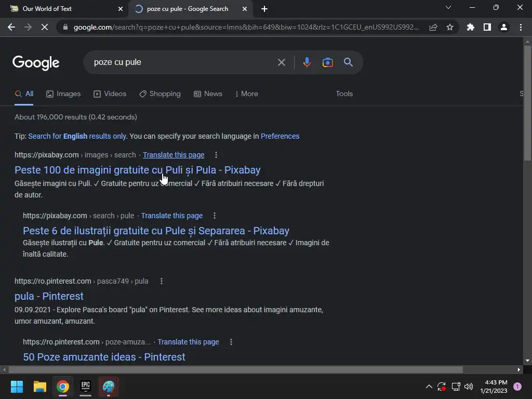Open Windows Start menu
532x399 pixels.
[x=17, y=387]
